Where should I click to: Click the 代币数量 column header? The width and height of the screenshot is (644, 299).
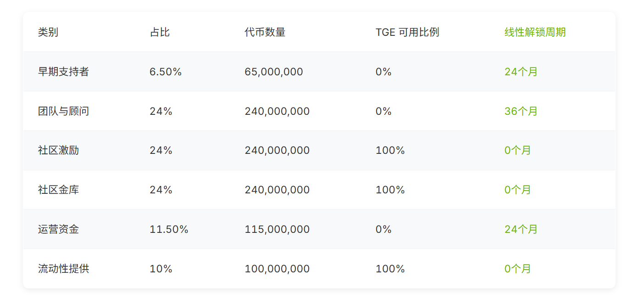[x=265, y=32]
